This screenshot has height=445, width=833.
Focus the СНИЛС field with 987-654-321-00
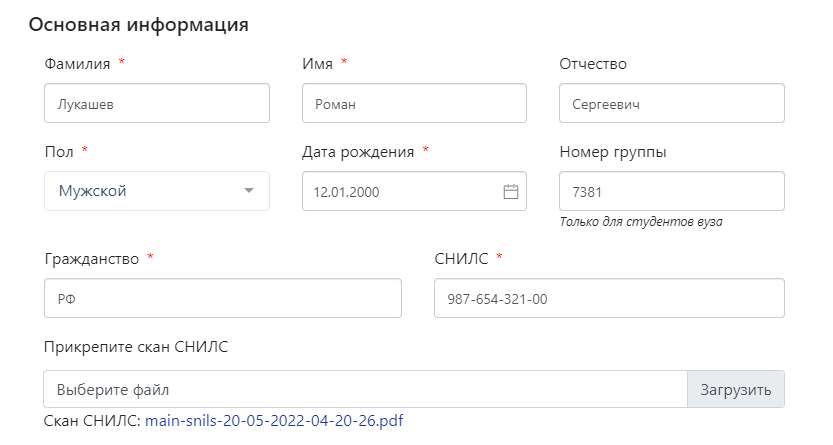[609, 298]
